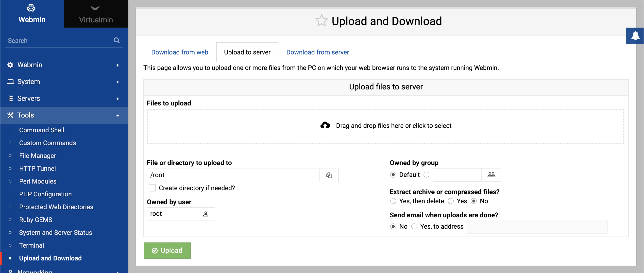644x273 pixels.
Task: Click the Virtualmin chevron icon
Action: 95,8
